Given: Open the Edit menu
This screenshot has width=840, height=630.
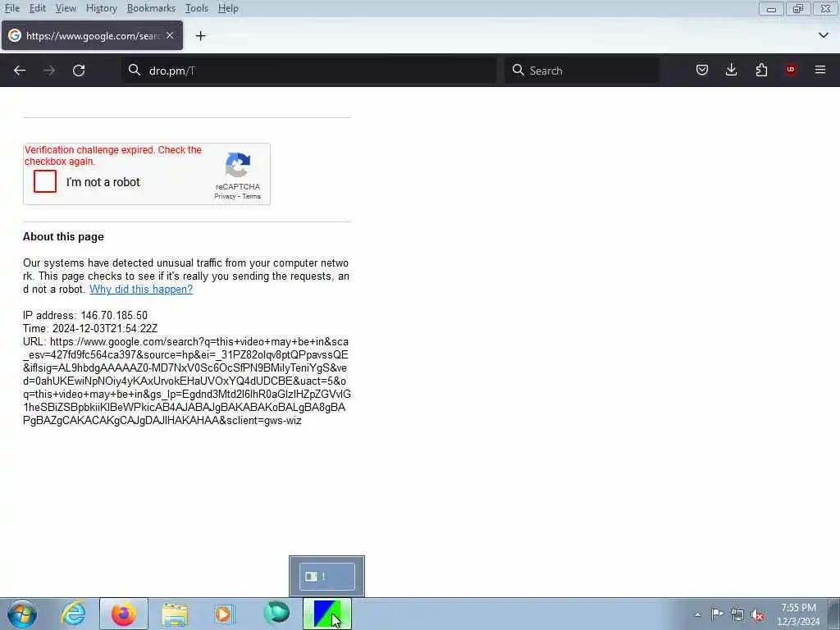Looking at the screenshot, I should (38, 8).
